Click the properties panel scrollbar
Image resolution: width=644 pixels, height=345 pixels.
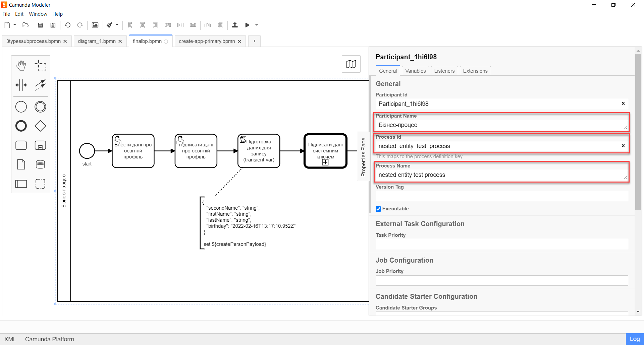(x=638, y=132)
